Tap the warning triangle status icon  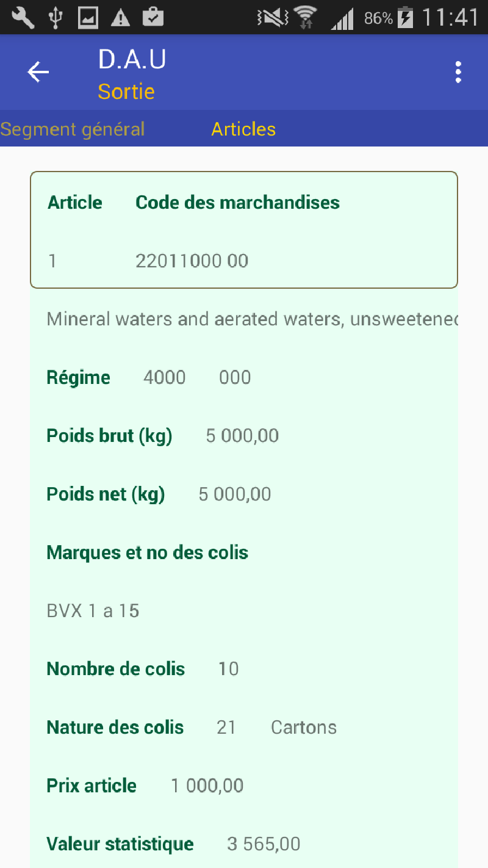[121, 18]
